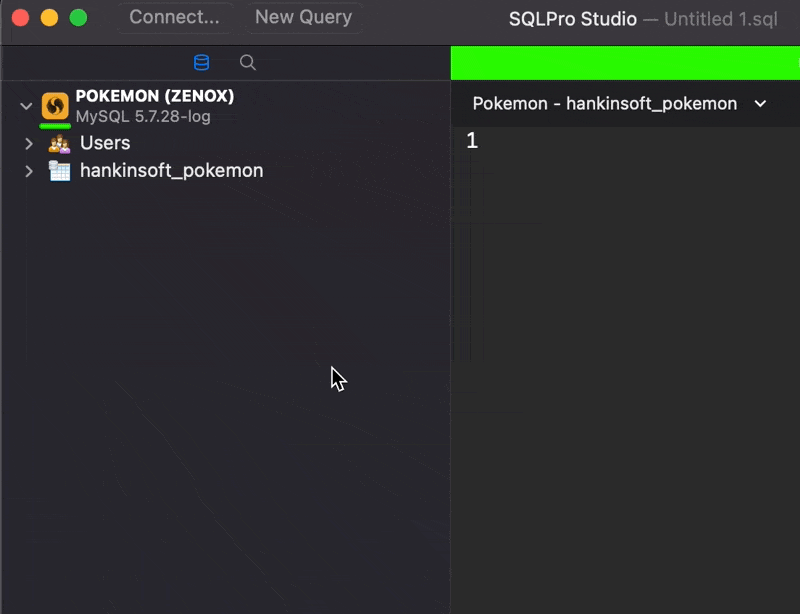Open the search icon in the sidebar
Screen dimensions: 800x614
point(247,62)
